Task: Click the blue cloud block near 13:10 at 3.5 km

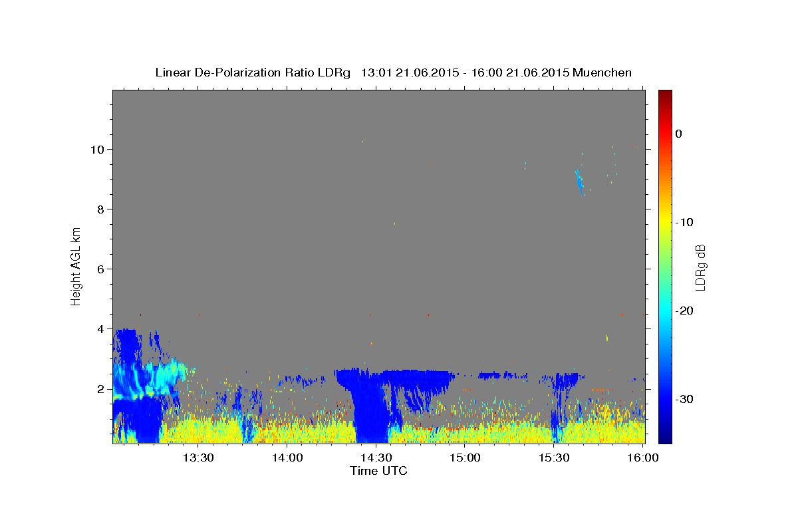Action: point(126,346)
